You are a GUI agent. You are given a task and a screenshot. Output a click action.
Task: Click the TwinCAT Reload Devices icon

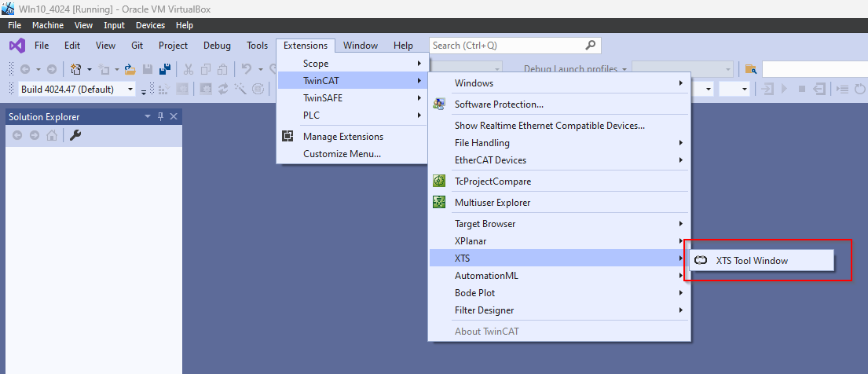(x=223, y=89)
